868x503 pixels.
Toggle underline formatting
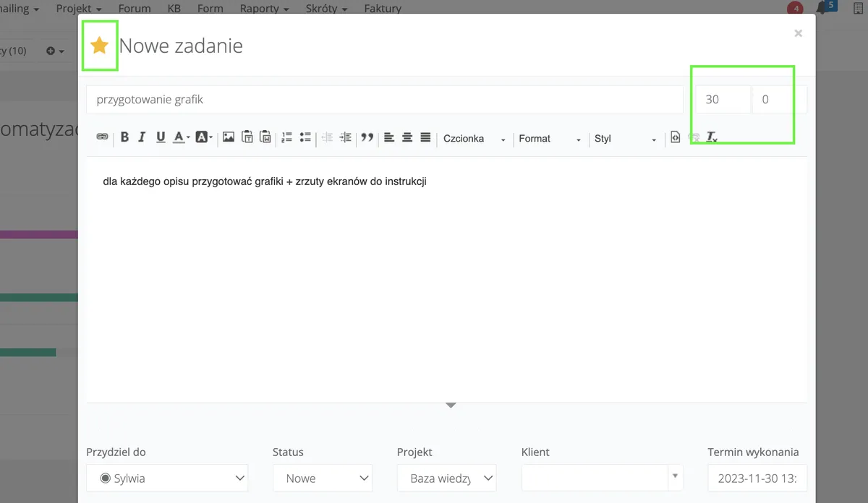(x=160, y=137)
